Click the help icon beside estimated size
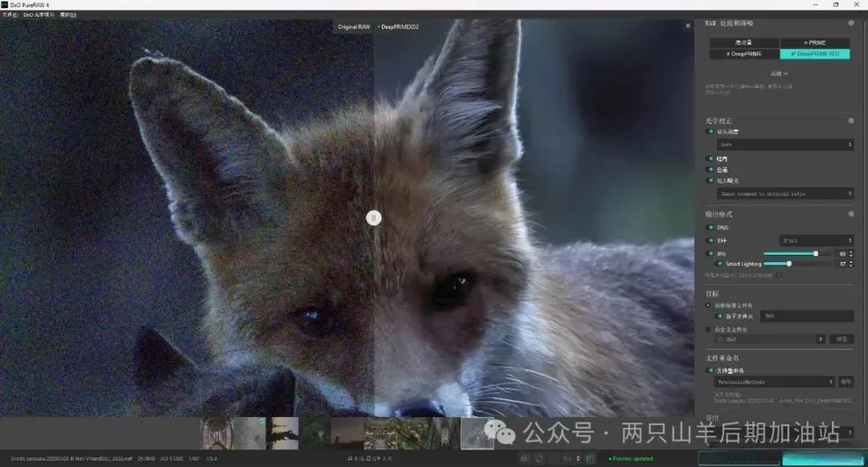Screen dimensions: 868x467 tap(779, 275)
